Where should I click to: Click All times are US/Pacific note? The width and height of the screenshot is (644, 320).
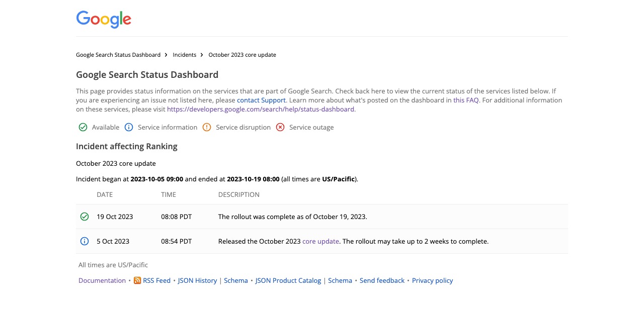pos(113,265)
